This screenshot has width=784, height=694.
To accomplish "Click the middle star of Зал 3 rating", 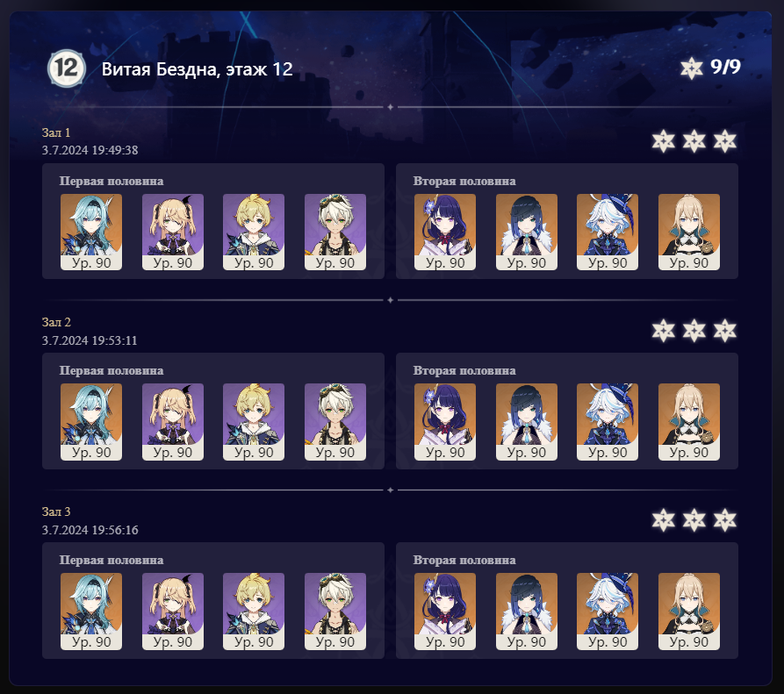I will pos(694,520).
